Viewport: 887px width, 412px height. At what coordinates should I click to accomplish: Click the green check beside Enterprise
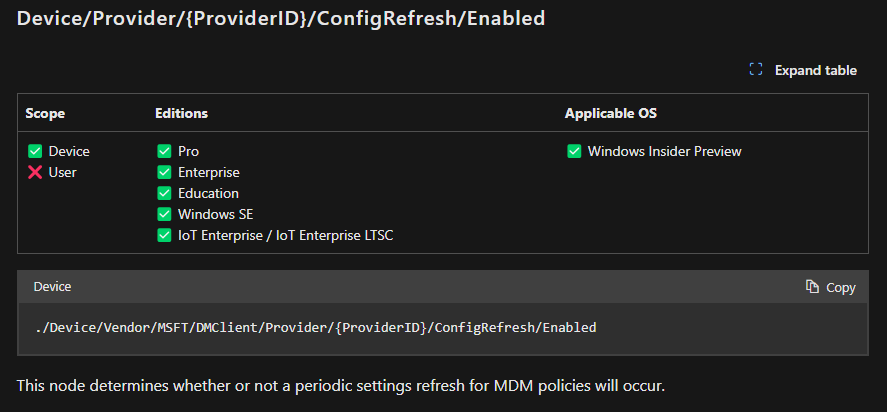pos(164,172)
